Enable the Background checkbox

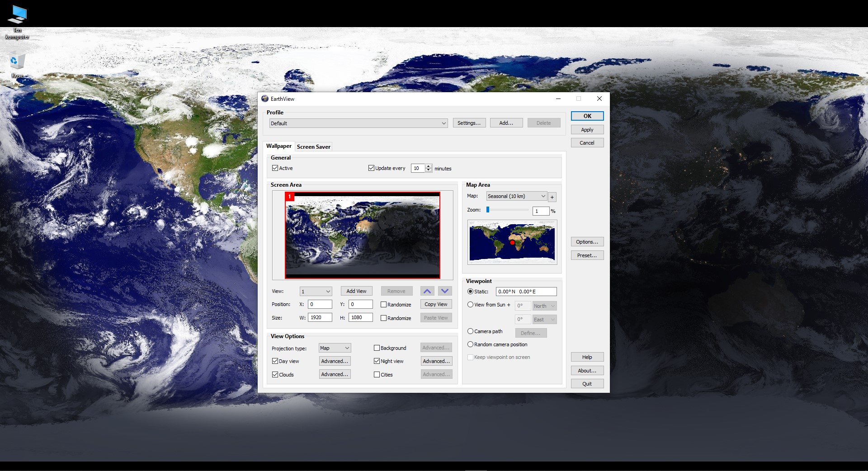377,348
